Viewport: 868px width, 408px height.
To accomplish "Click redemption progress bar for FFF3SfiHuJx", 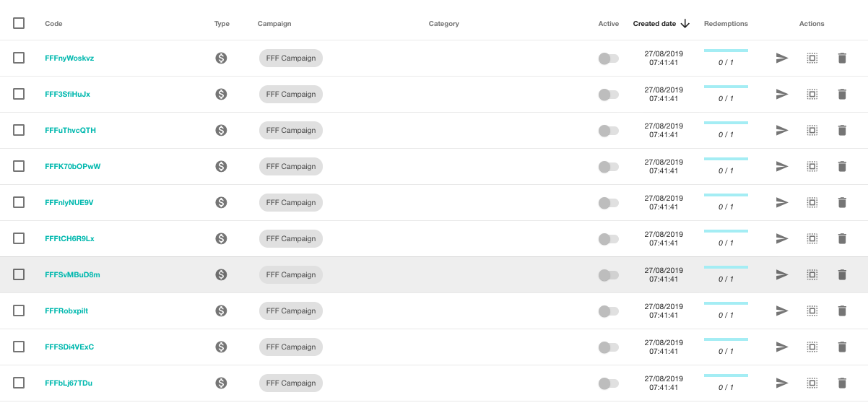I will tap(726, 87).
